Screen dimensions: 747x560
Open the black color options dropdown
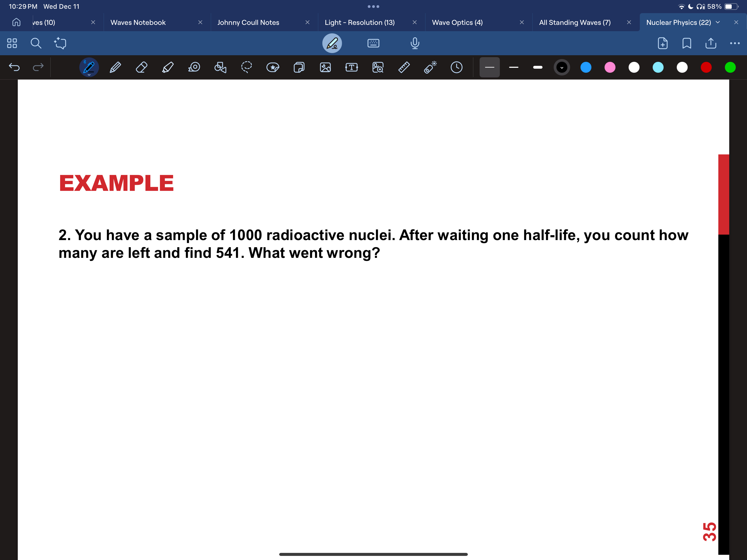pyautogui.click(x=562, y=68)
